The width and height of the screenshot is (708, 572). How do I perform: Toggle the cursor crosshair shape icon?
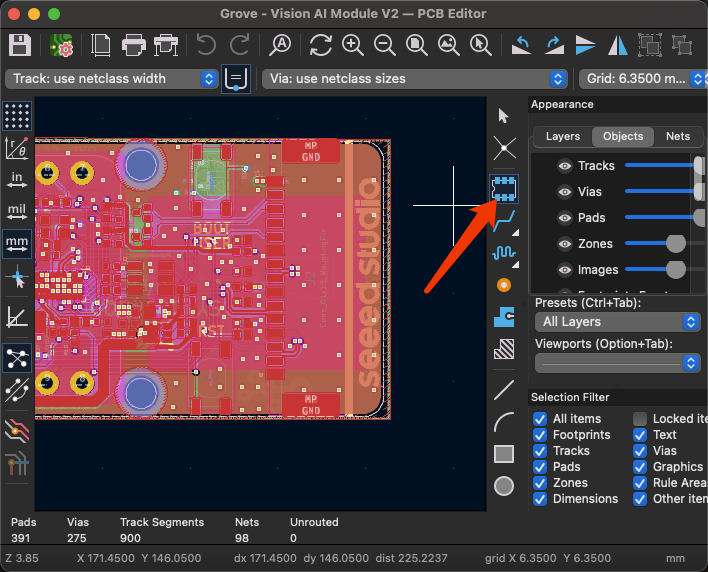17,276
